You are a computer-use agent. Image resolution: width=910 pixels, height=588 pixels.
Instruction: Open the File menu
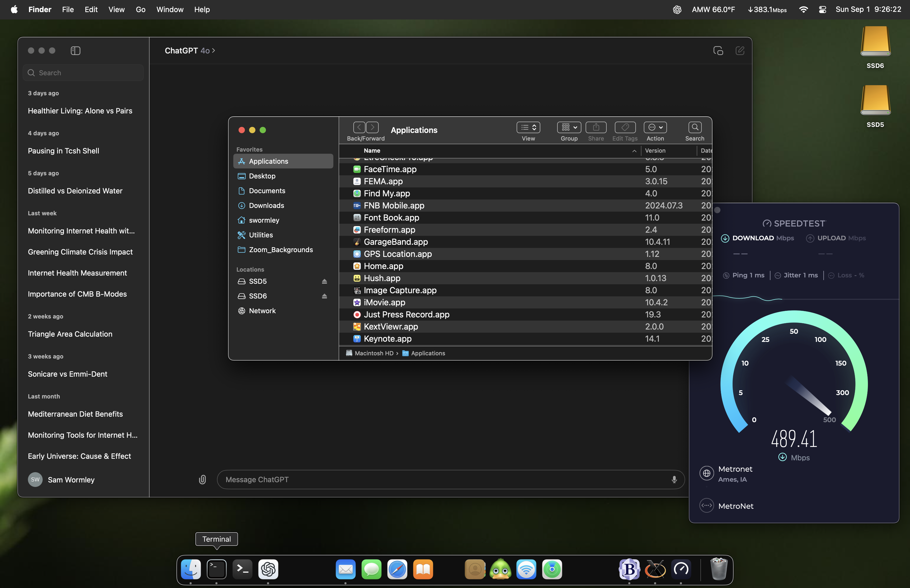(68, 9)
